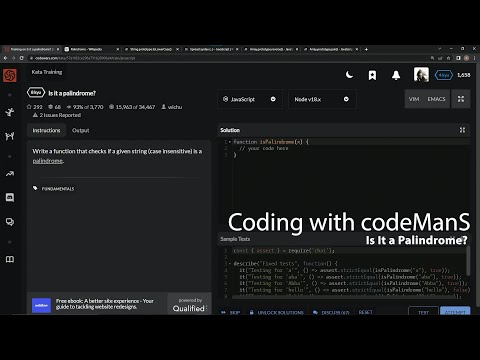Image resolution: width=480 pixels, height=360 pixels.
Task: Open the Discussions speech-bubbles sidebar icon
Action: pyautogui.click(x=10, y=222)
